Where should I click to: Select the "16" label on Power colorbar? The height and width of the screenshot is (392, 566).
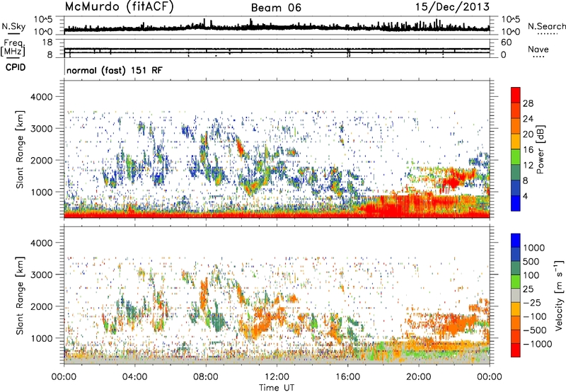(528, 150)
